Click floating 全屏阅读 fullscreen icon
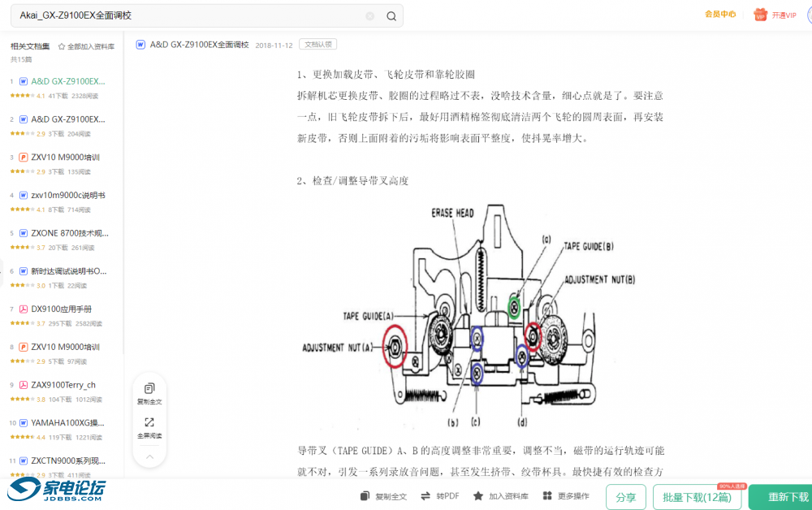Image resolution: width=812 pixels, height=510 pixels. [149, 422]
